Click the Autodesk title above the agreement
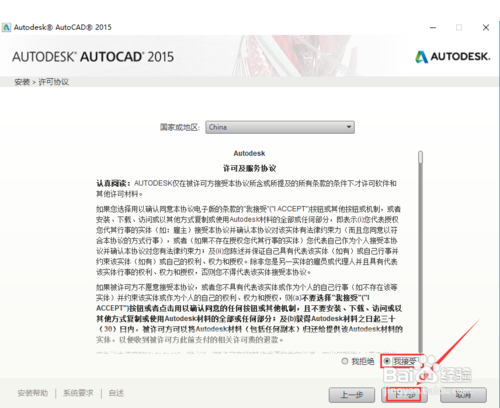The image size is (500, 408). coord(249,153)
